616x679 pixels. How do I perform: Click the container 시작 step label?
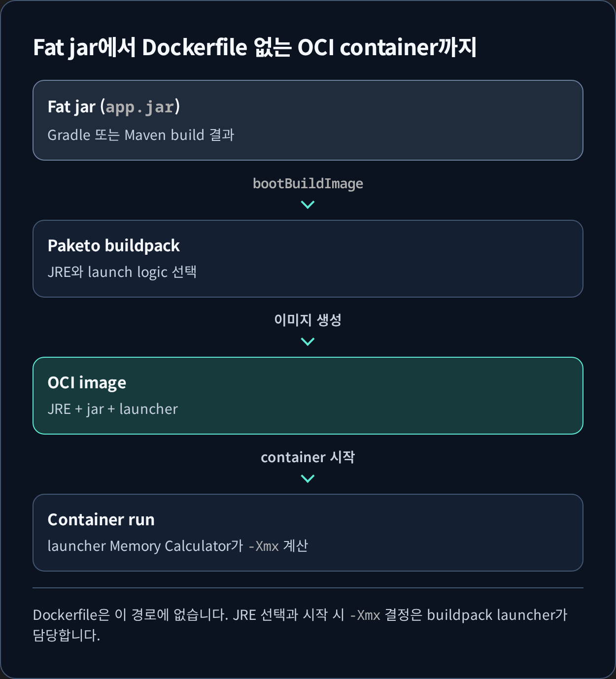tap(308, 457)
